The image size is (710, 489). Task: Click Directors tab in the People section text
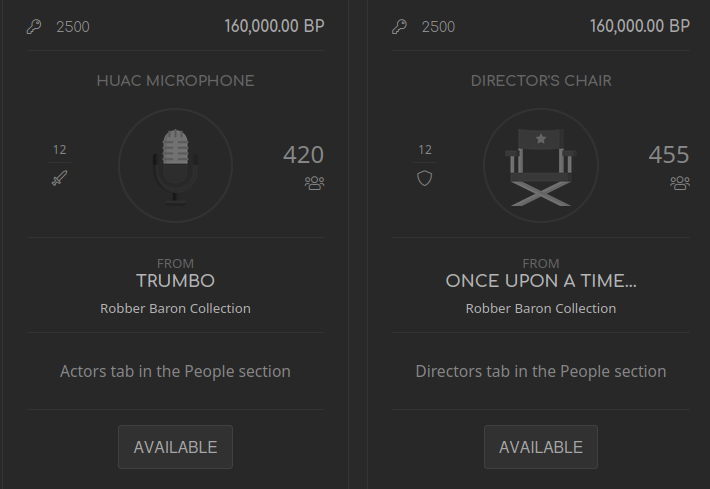click(541, 371)
